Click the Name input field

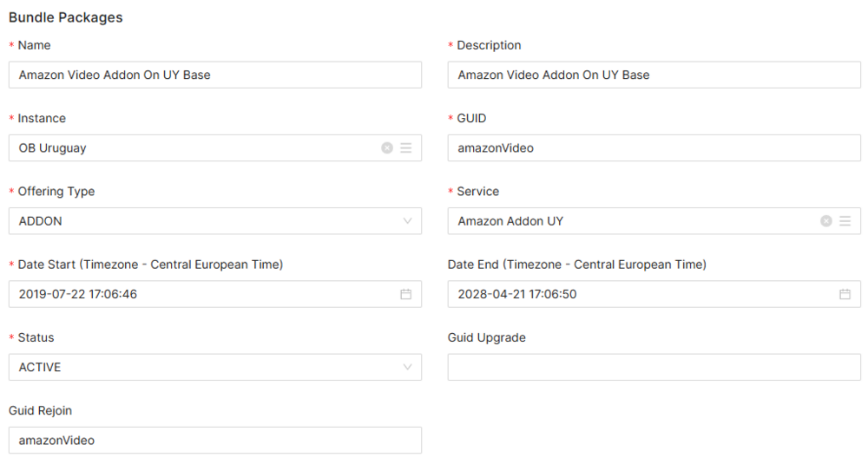click(x=215, y=75)
